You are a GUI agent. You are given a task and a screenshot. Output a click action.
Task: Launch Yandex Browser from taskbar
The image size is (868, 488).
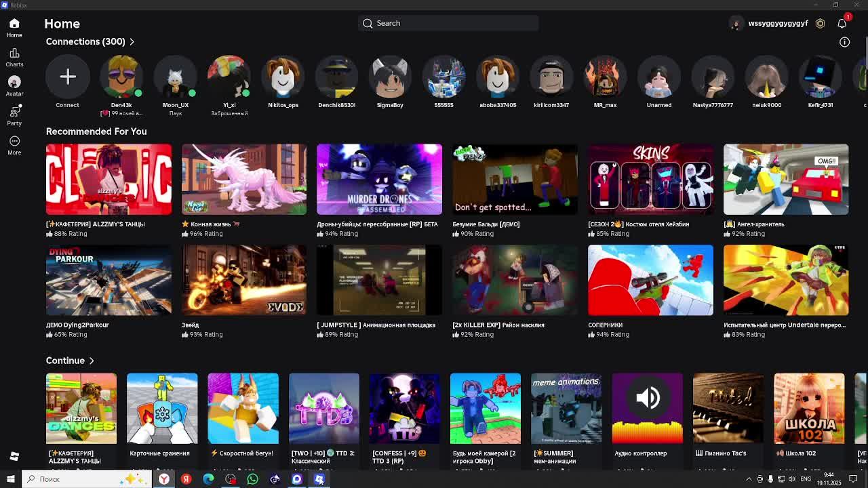(164, 479)
